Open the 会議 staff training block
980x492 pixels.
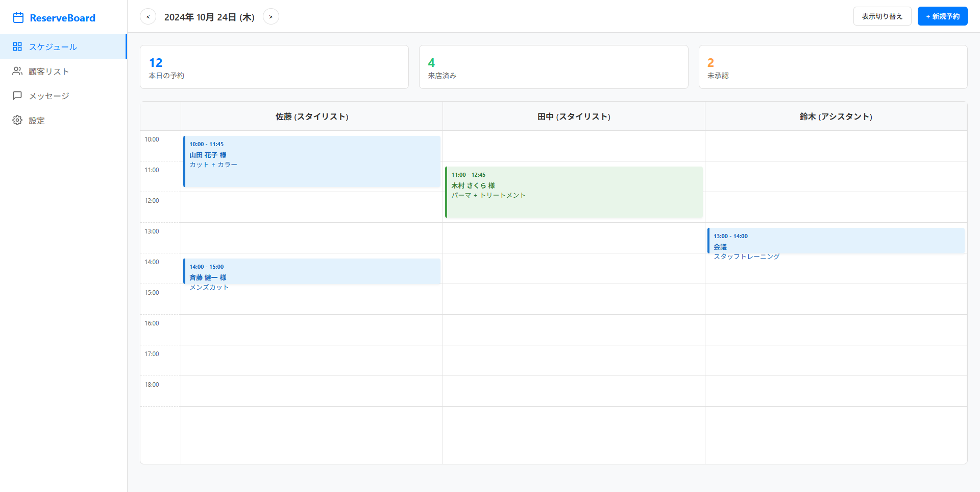(836, 241)
